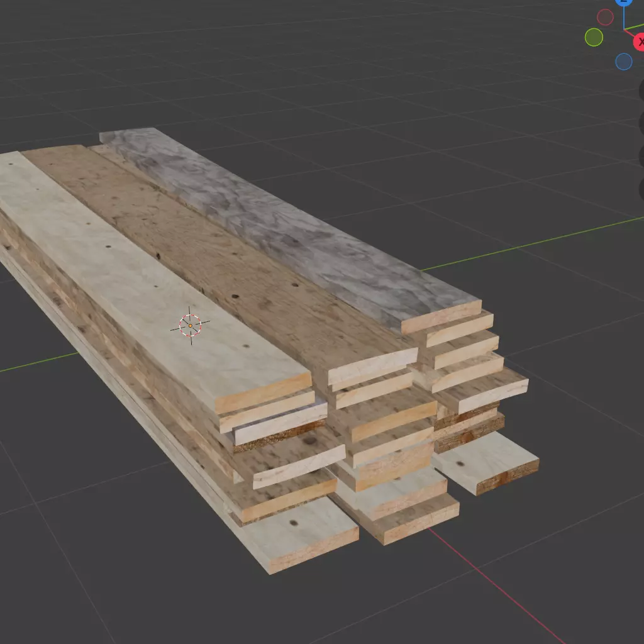
Task: Select the plank lying apart at the right
Action: (487, 463)
